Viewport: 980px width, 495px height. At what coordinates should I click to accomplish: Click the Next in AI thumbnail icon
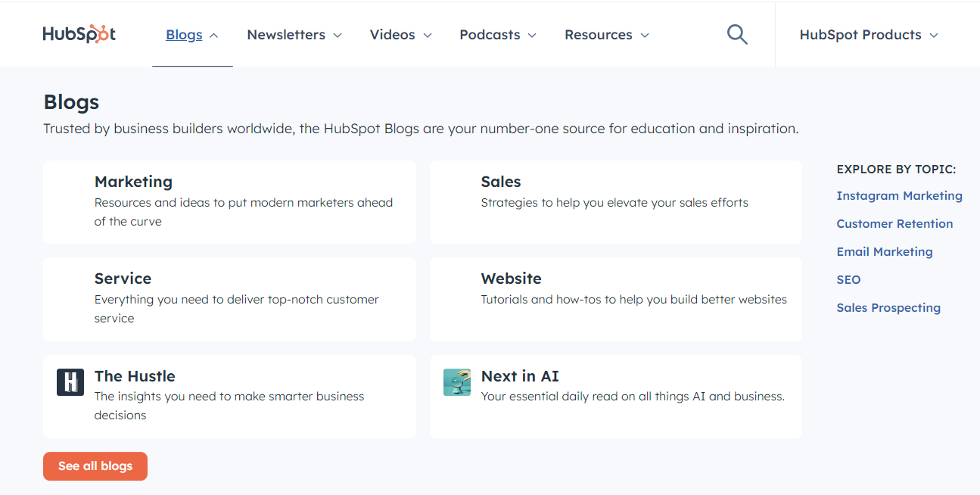(x=457, y=382)
